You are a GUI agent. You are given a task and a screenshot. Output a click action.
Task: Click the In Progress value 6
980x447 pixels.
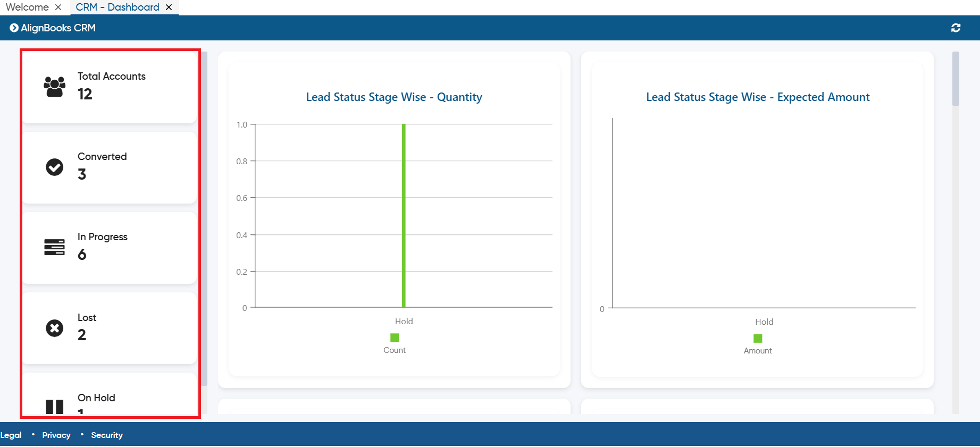[x=82, y=255]
